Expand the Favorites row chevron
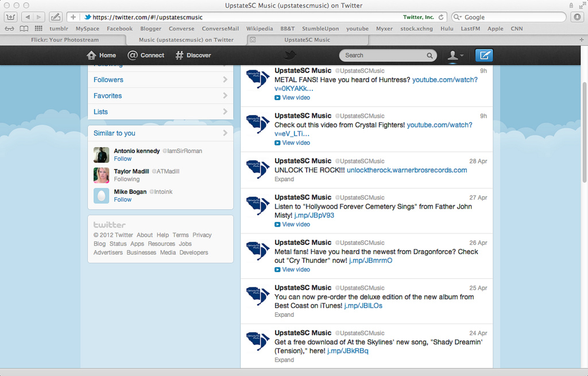This screenshot has height=376, width=588. tap(225, 95)
